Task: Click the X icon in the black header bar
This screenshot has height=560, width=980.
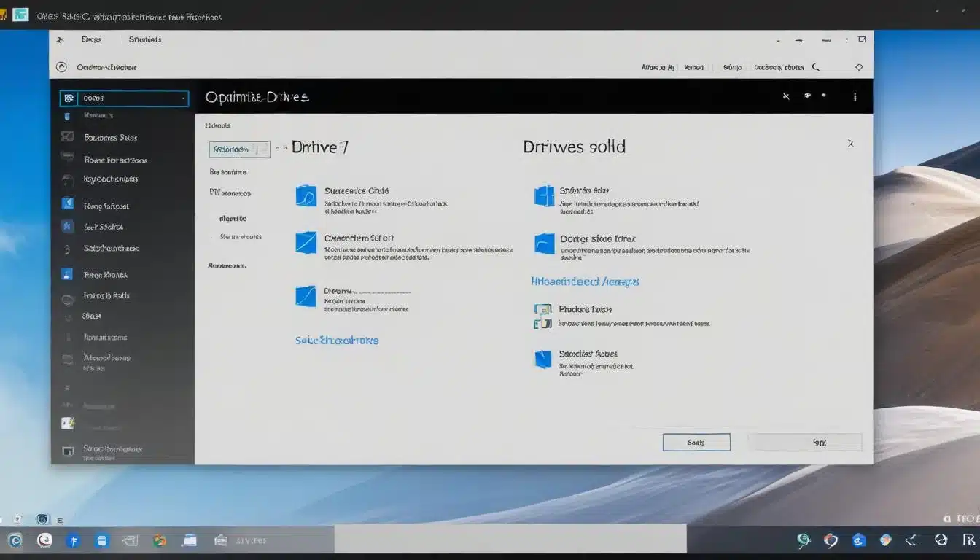Action: (785, 96)
